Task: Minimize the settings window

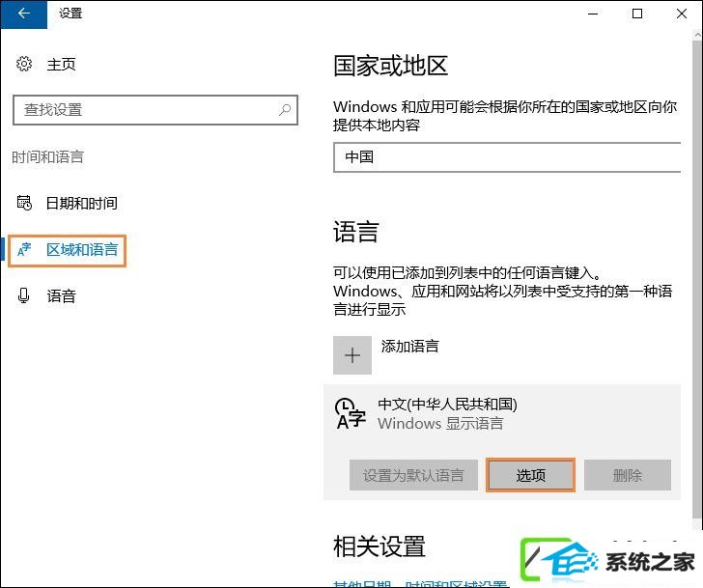Action: coord(593,14)
